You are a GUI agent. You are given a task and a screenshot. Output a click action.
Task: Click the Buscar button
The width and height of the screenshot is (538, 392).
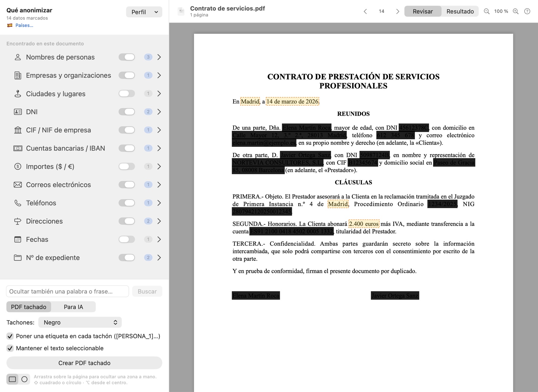coord(147,291)
